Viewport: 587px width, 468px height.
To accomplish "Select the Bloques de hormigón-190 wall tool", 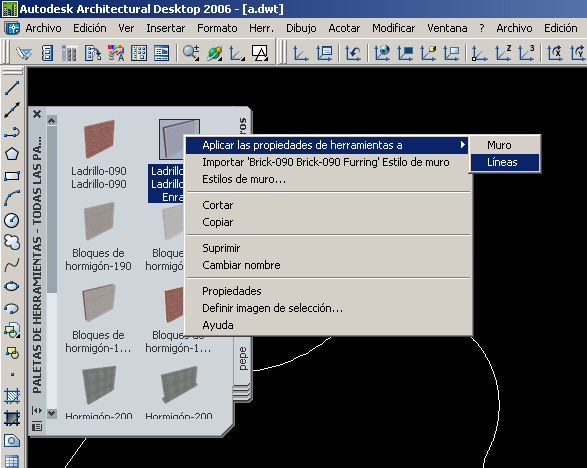I will (99, 237).
